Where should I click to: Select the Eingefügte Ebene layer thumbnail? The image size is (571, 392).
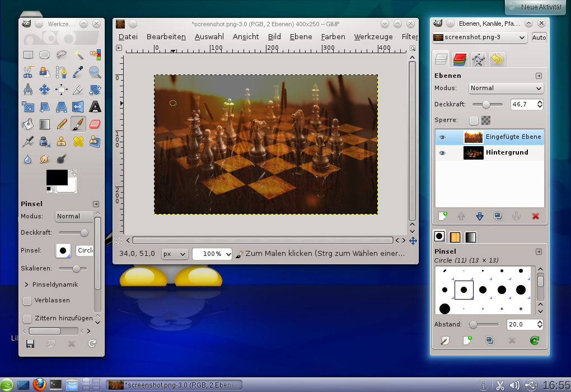pyautogui.click(x=473, y=137)
